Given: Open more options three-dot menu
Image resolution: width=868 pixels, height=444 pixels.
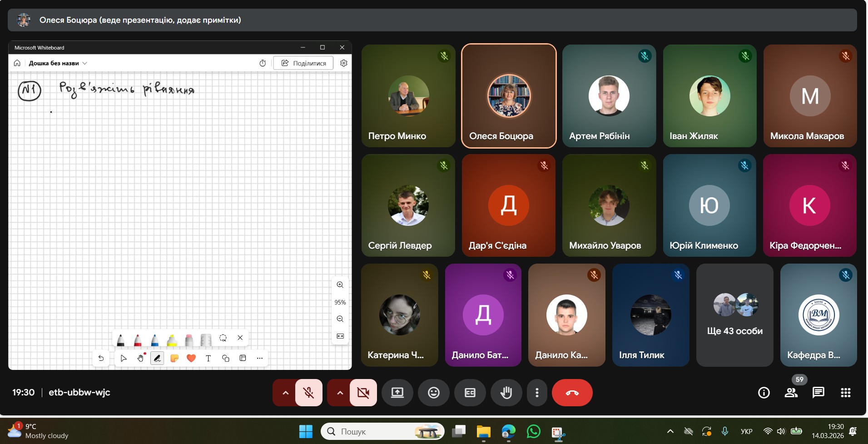Looking at the screenshot, I should tap(537, 393).
